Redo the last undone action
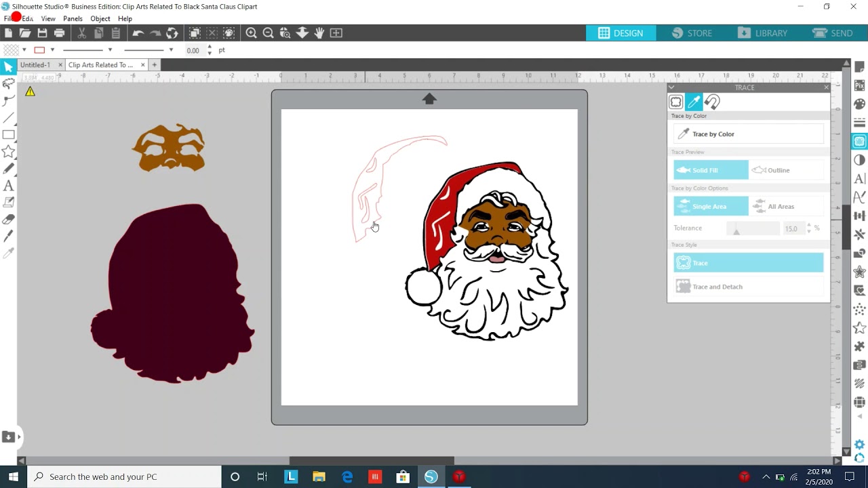Screen dimensions: 868x488 click(x=155, y=33)
